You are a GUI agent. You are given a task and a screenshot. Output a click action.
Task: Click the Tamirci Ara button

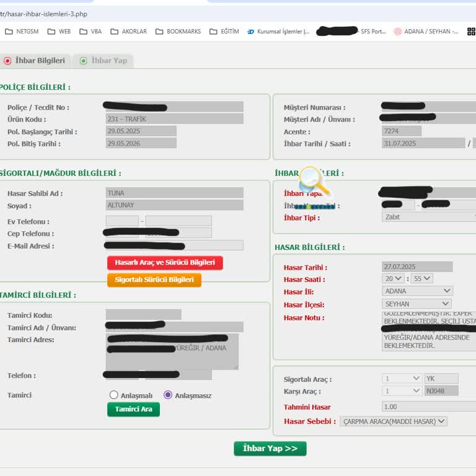(134, 409)
